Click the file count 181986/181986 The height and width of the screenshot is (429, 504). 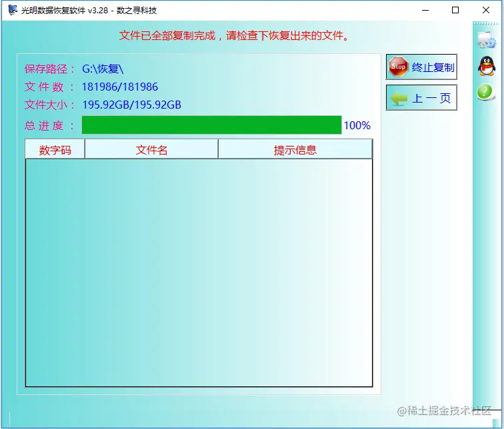120,87
